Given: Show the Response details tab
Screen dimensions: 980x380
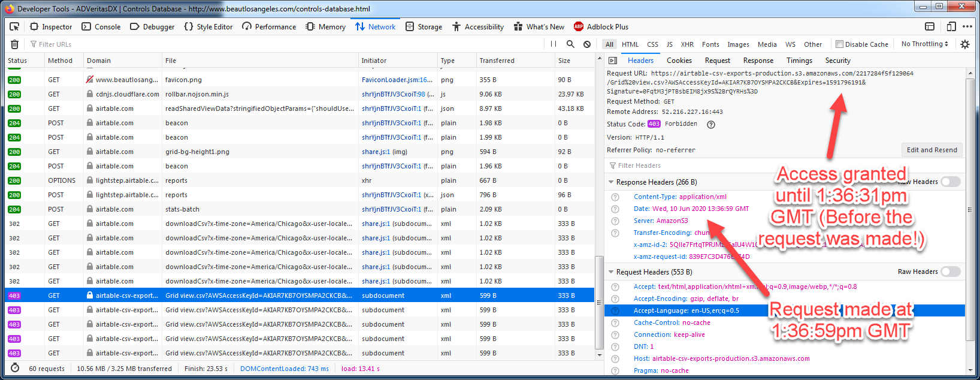Looking at the screenshot, I should pyautogui.click(x=758, y=61).
